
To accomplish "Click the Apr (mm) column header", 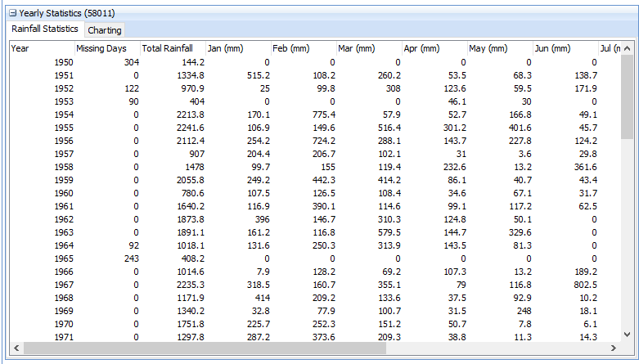I will pos(434,48).
